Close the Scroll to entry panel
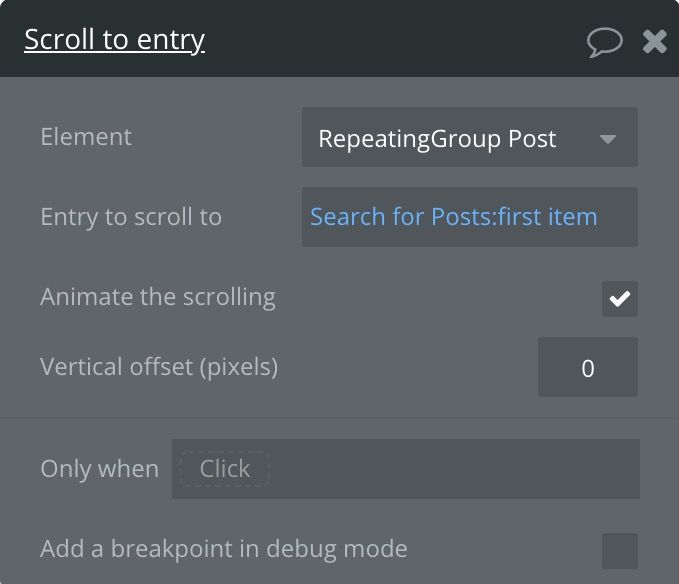The image size is (679, 584). [655, 41]
